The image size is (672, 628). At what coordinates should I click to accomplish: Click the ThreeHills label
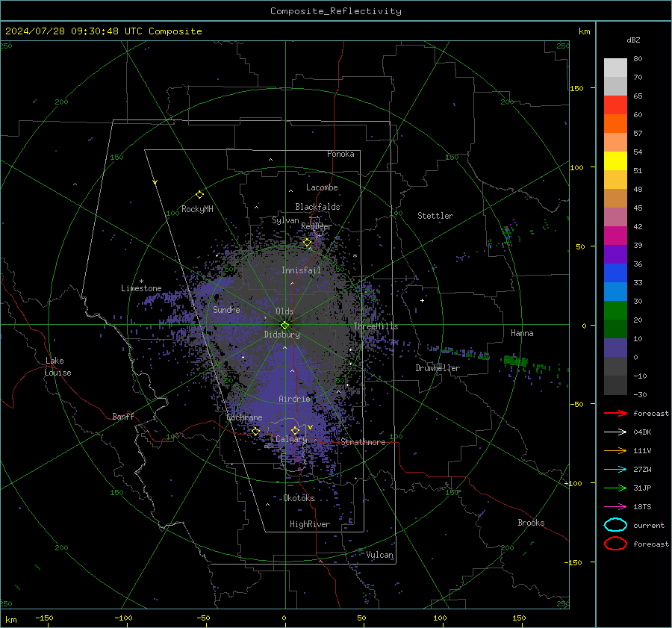[376, 326]
